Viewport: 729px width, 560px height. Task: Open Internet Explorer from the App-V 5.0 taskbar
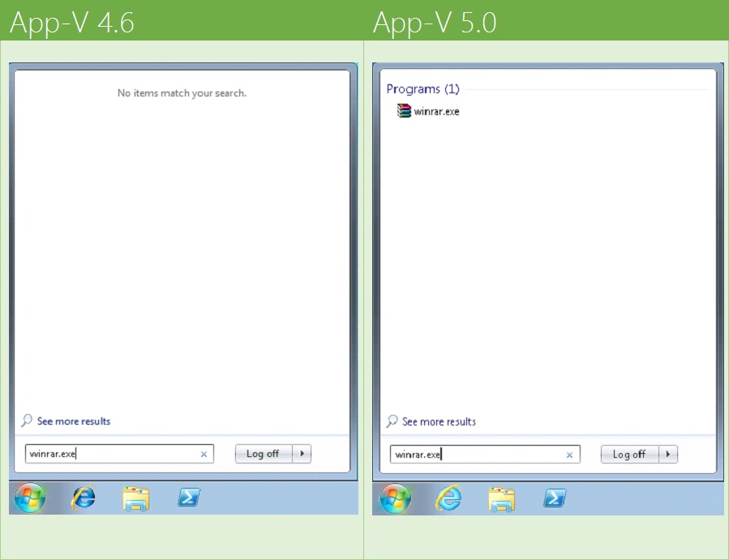[x=448, y=499]
